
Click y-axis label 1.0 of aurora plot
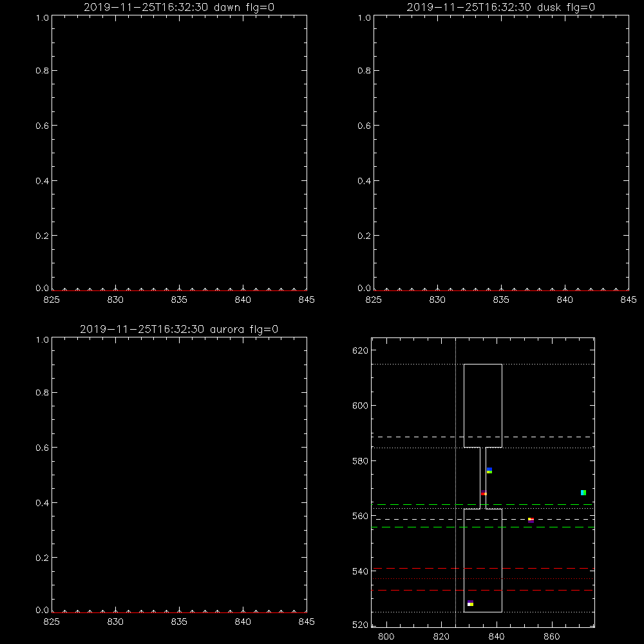[42, 339]
